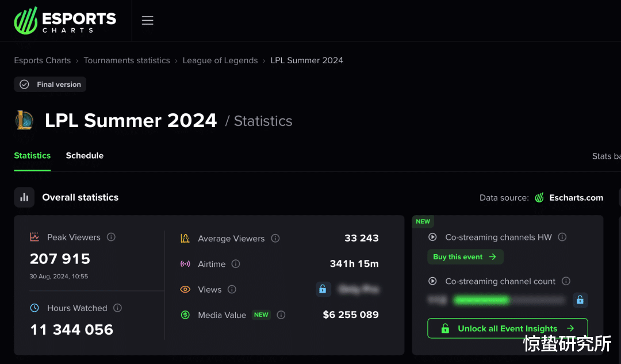
Task: Click the blurred co-streaming progress bar
Action: (509, 300)
